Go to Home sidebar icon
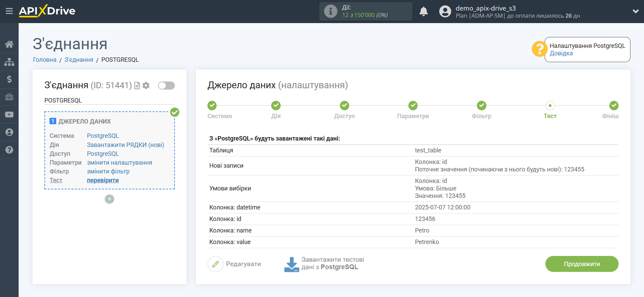 click(9, 44)
